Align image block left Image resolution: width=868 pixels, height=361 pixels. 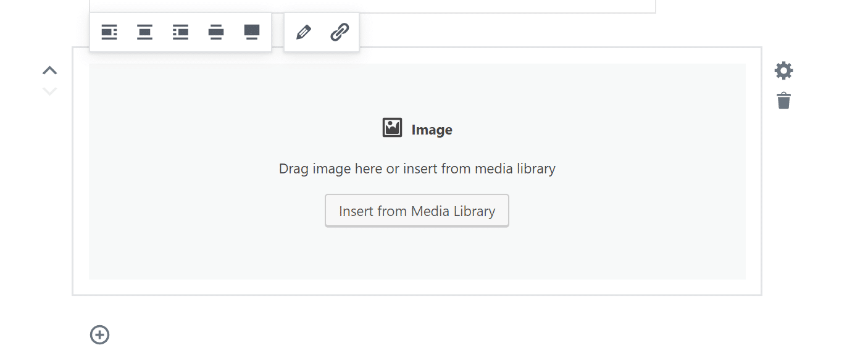point(109,32)
